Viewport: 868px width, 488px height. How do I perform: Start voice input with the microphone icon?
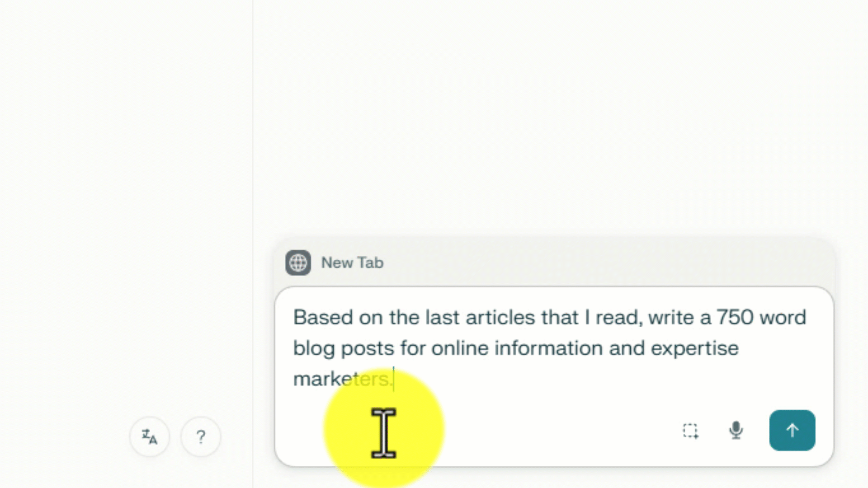pyautogui.click(x=736, y=430)
